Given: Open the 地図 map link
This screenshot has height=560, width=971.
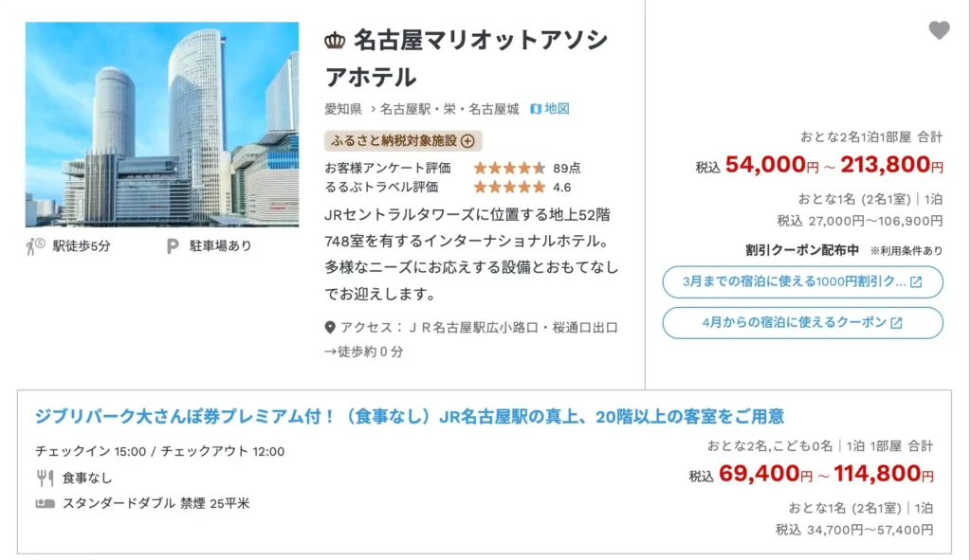Looking at the screenshot, I should pos(557,109).
